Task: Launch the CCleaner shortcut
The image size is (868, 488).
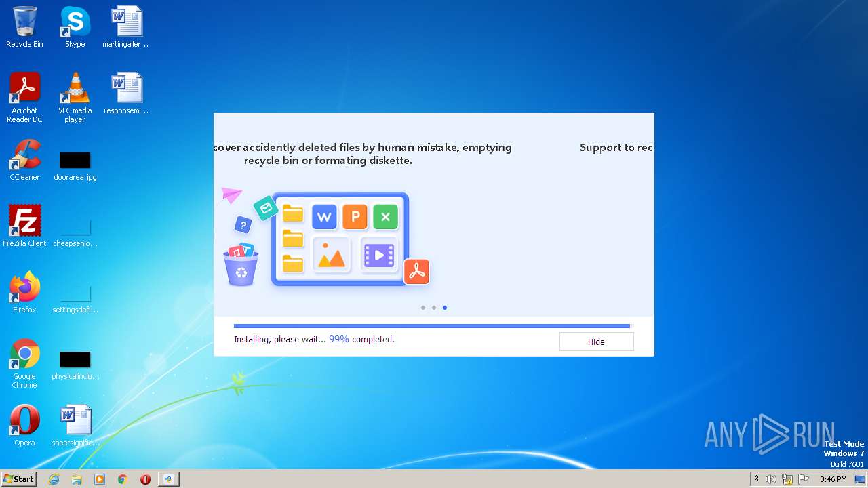Action: [x=24, y=160]
